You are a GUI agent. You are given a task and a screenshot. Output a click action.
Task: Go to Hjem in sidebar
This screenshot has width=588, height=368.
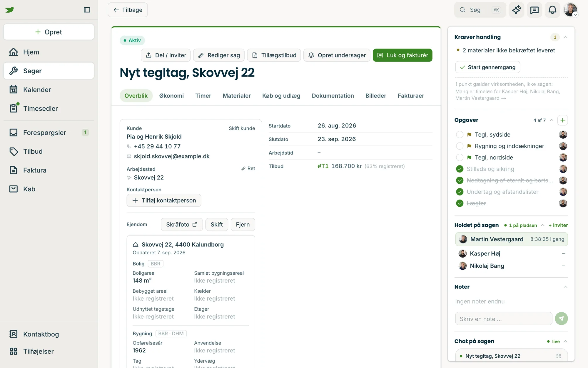pyautogui.click(x=49, y=52)
